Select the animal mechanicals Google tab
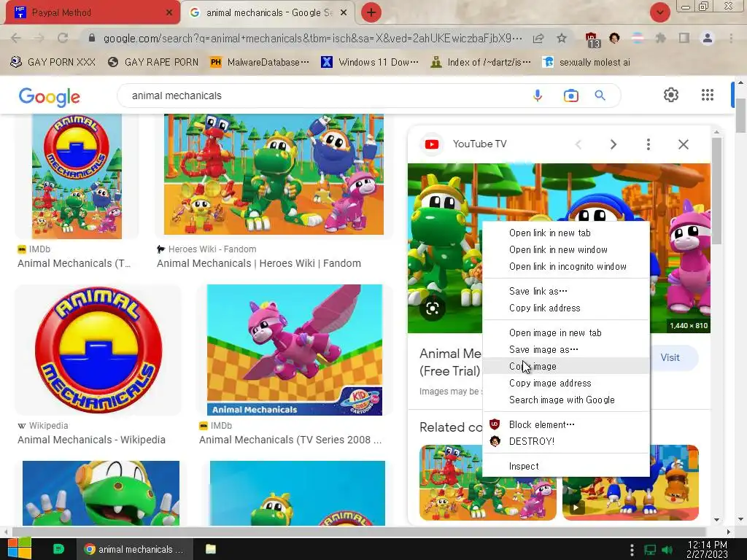 [x=268, y=12]
